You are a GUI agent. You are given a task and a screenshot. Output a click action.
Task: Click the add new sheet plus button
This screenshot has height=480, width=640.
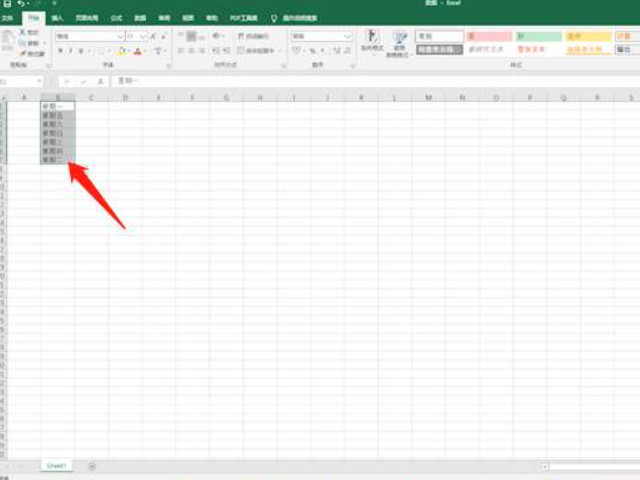(92, 466)
